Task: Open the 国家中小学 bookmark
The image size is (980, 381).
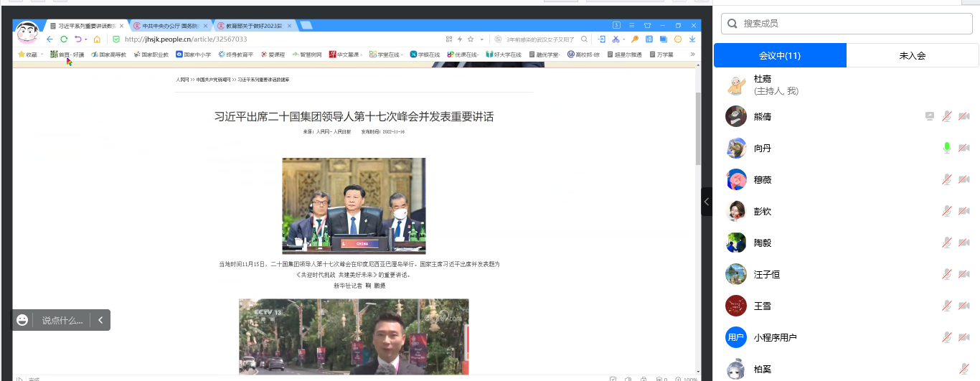Action: click(194, 55)
